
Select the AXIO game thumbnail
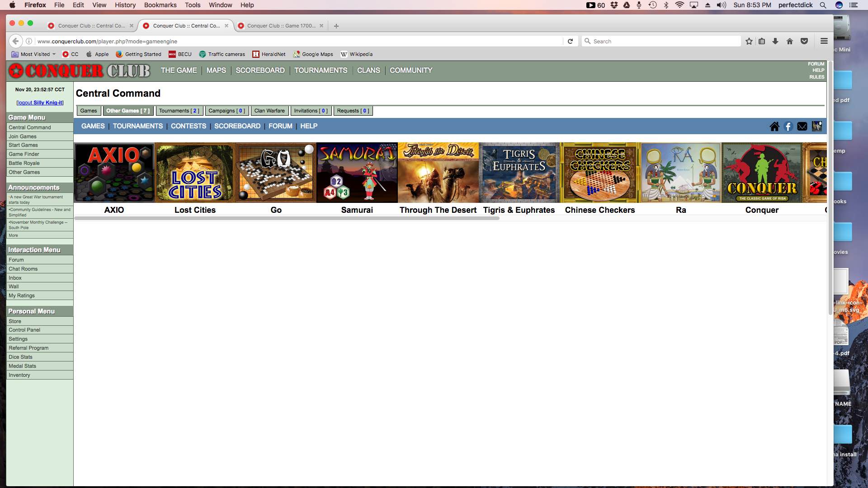click(x=114, y=173)
